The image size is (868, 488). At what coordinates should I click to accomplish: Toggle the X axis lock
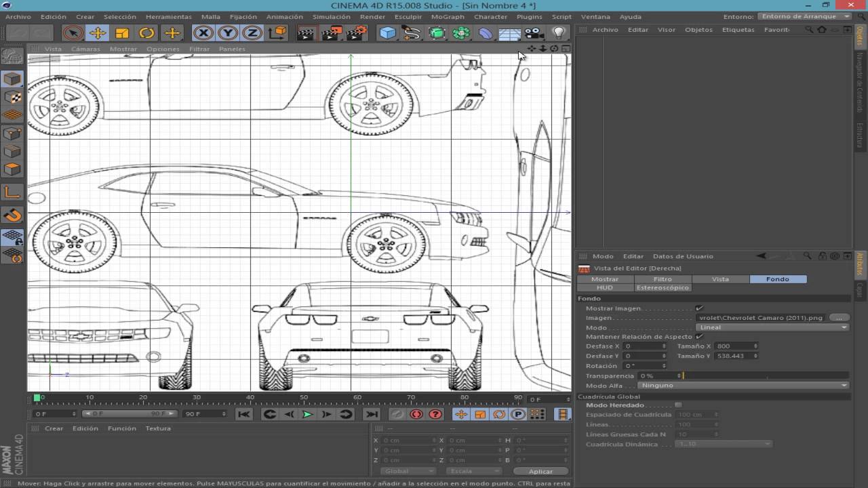click(x=202, y=33)
